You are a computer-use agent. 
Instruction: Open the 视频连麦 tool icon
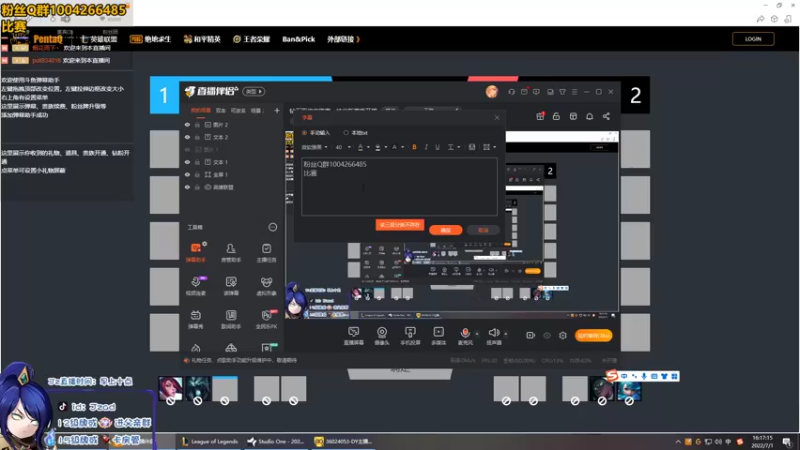tap(196, 286)
